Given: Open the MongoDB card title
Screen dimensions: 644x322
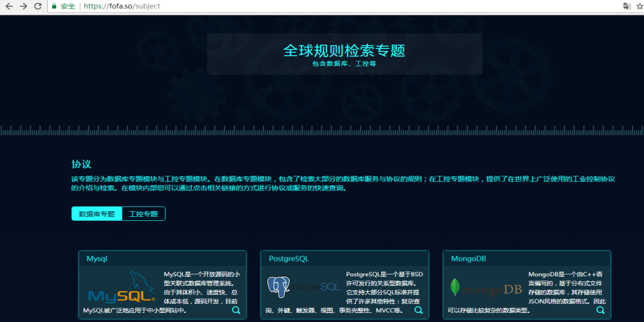Looking at the screenshot, I should (469, 259).
